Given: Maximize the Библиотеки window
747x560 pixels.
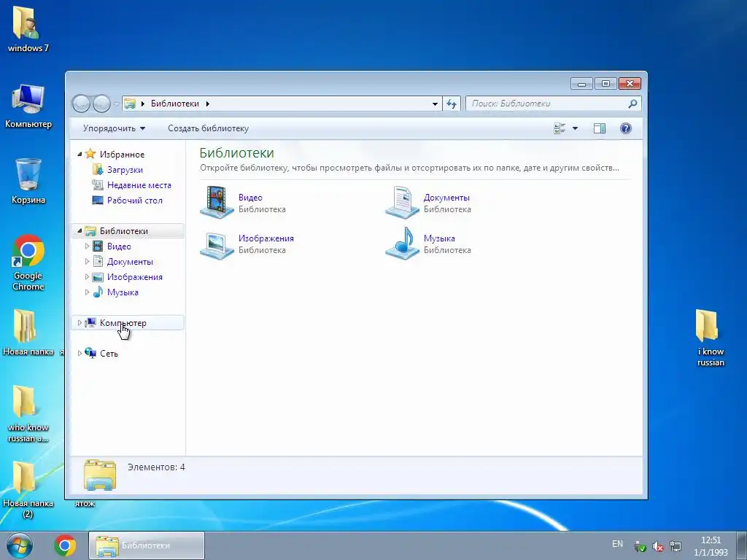Looking at the screenshot, I should click(605, 84).
